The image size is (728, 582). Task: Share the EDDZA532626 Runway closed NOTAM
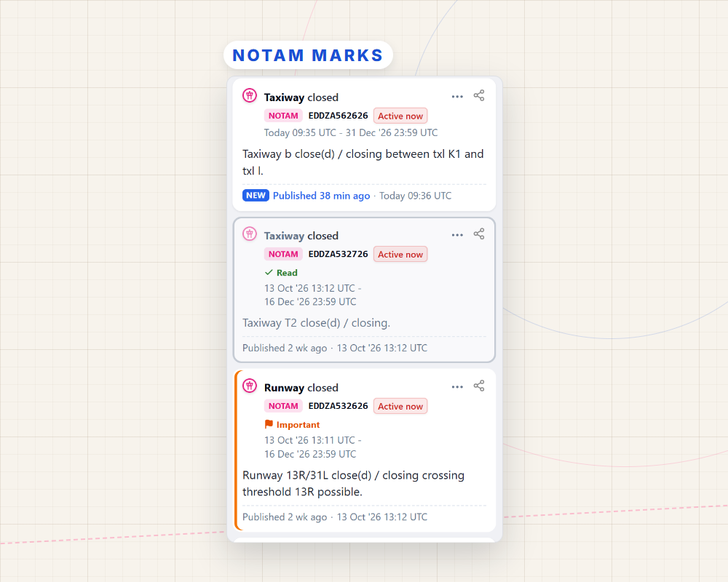(479, 386)
